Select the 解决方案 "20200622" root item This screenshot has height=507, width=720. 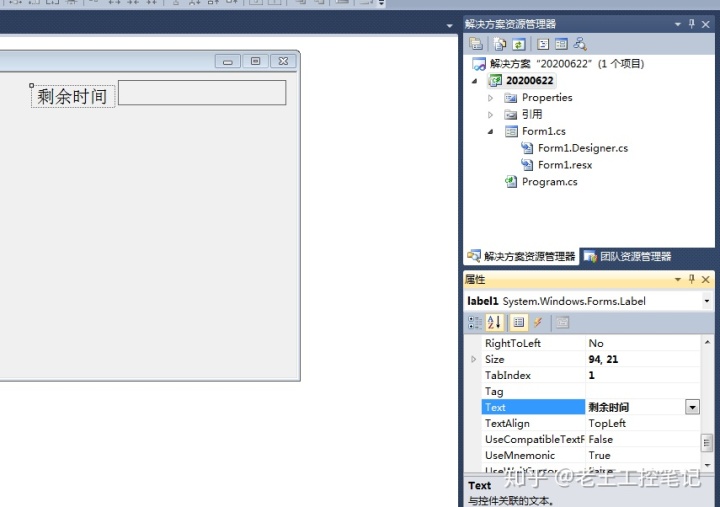coord(567,64)
